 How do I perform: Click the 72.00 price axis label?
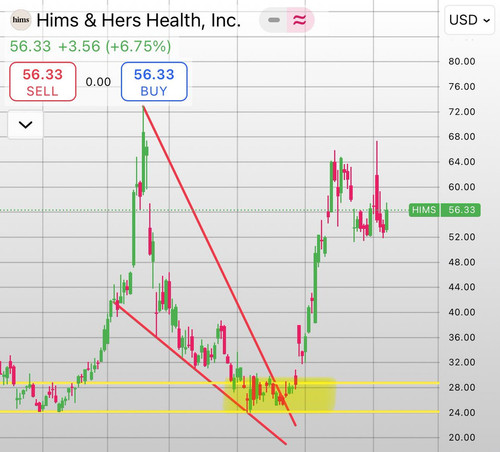pos(462,111)
